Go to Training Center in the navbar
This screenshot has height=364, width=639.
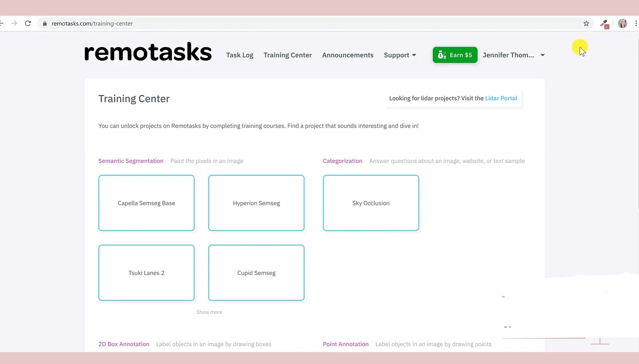(288, 55)
